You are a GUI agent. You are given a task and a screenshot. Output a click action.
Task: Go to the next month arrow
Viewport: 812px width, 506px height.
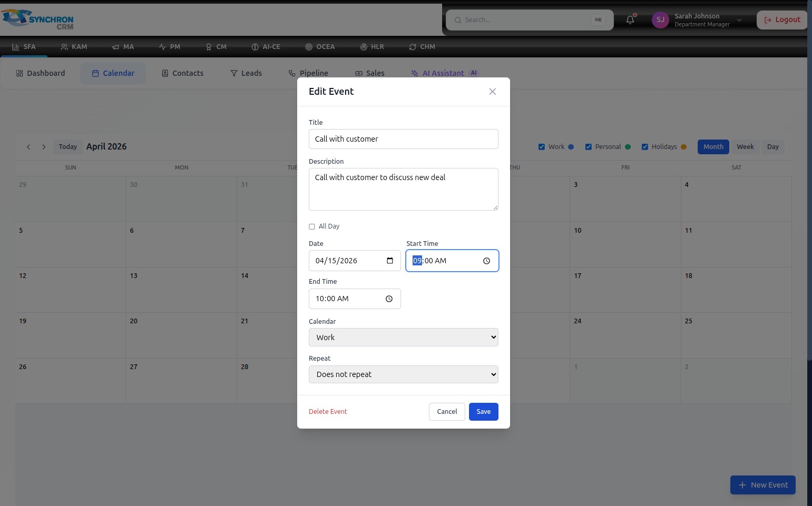[x=44, y=147]
